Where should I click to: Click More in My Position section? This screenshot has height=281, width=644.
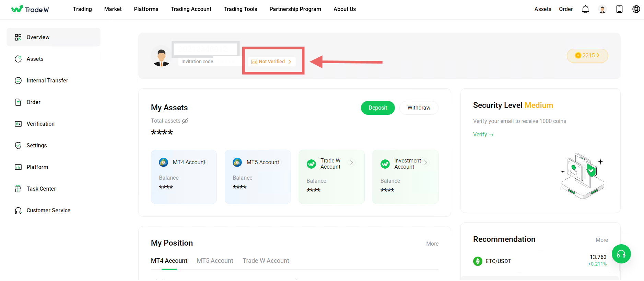click(x=432, y=244)
